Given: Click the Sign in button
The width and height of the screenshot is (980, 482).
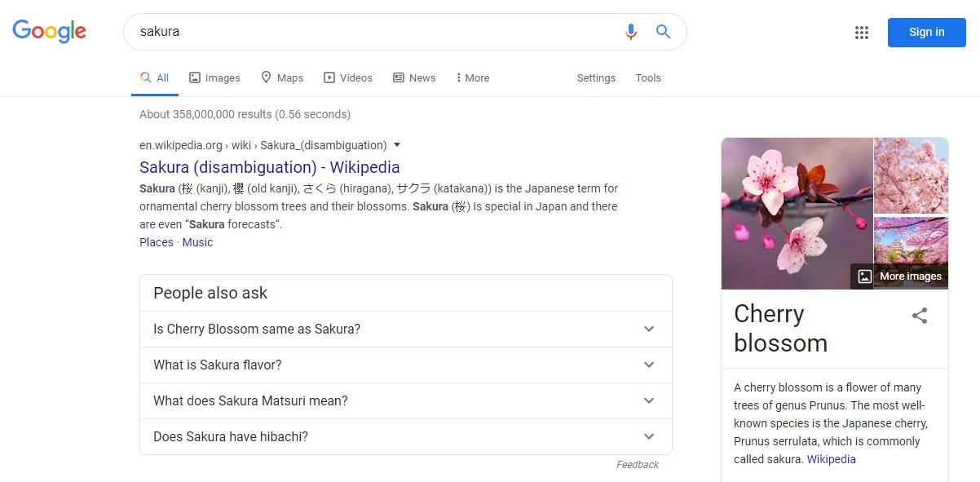Looking at the screenshot, I should pyautogui.click(x=926, y=33).
